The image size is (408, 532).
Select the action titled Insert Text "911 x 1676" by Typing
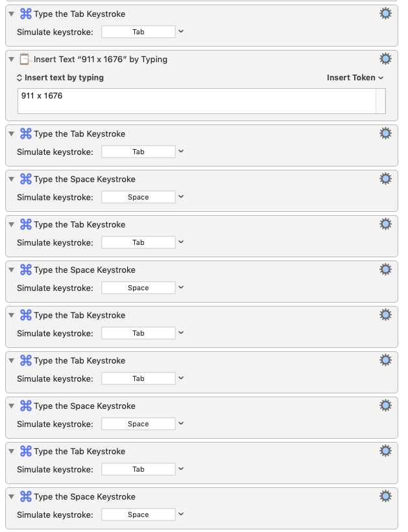click(x=101, y=60)
